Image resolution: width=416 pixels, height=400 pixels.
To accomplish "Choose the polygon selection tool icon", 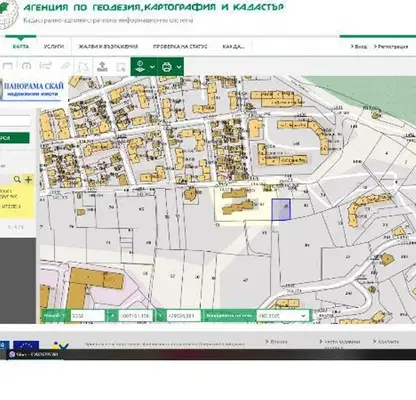I will pos(83,66).
